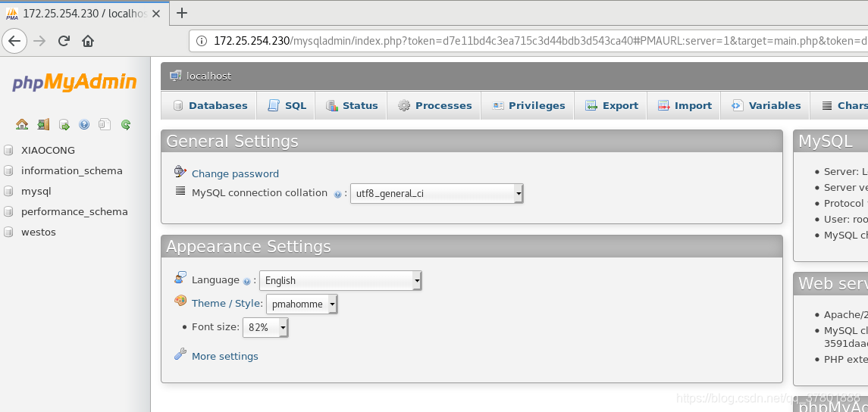Click database icon beside information_schema
The height and width of the screenshot is (412, 868).
[x=8, y=170]
